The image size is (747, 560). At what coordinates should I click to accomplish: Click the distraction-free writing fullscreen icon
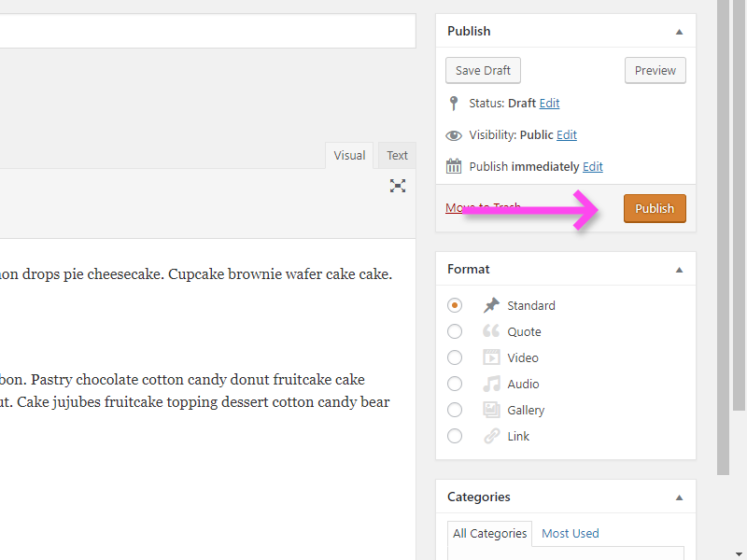click(x=398, y=186)
